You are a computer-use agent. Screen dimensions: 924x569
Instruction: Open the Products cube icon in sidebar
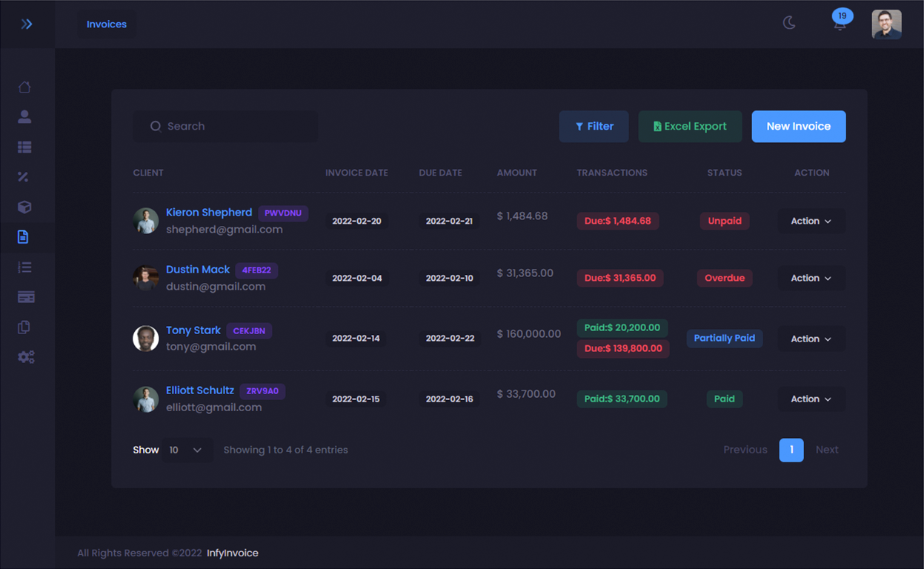click(24, 207)
